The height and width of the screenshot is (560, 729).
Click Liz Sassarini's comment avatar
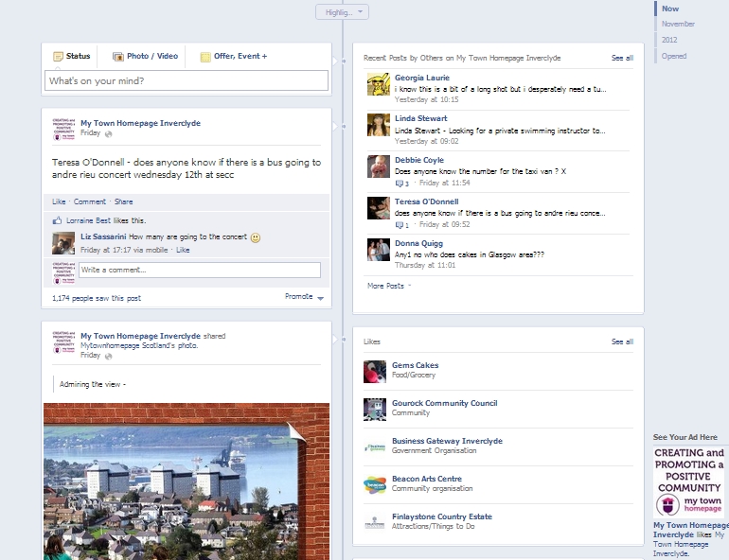click(x=63, y=243)
